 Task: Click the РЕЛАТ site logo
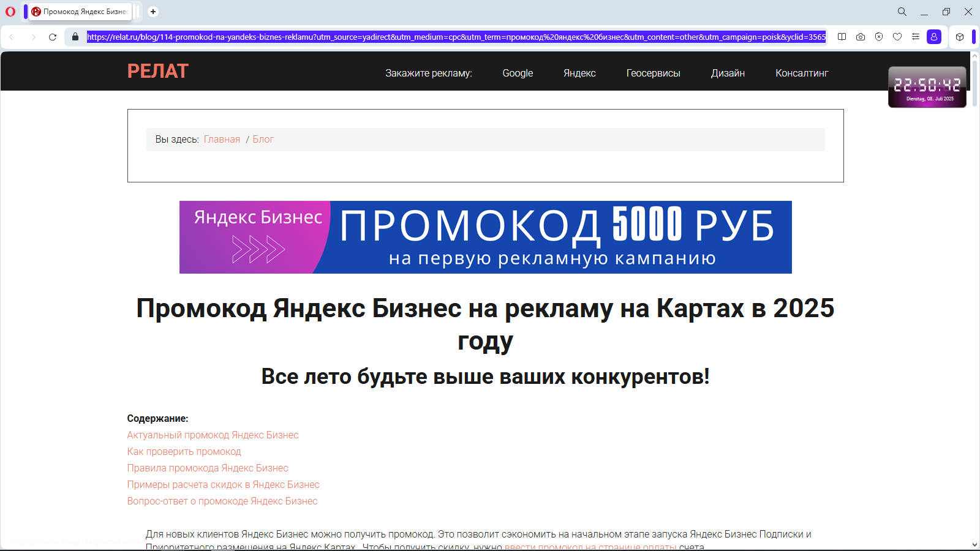[157, 72]
